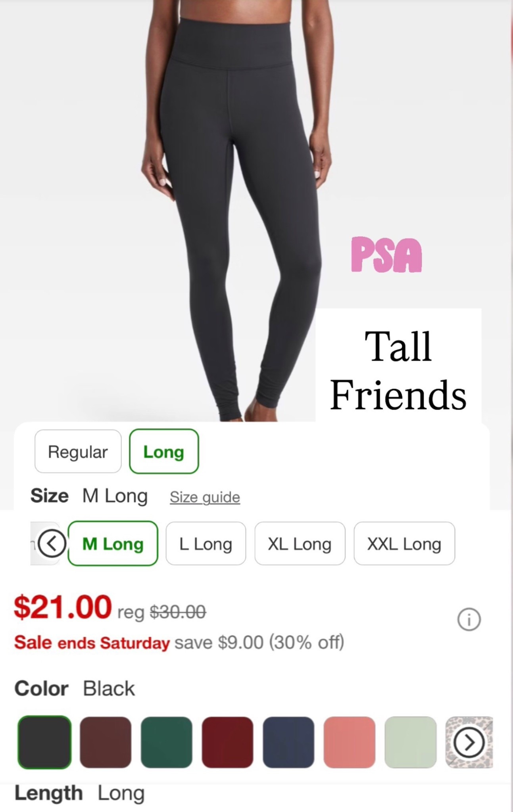Choose size XXL Long
513x812 pixels.
404,544
